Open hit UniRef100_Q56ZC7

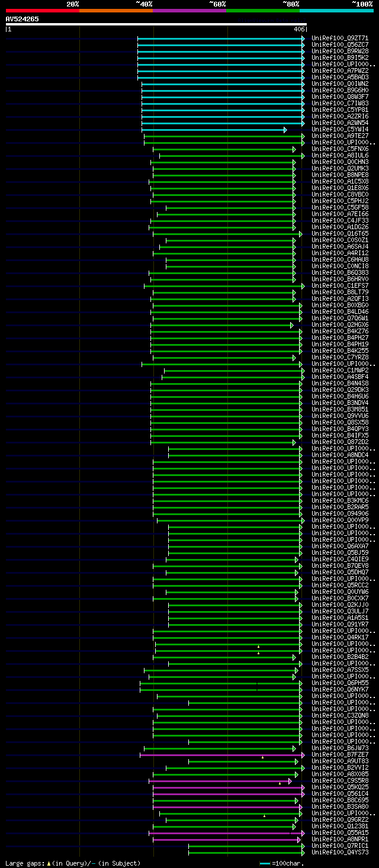tap(340, 45)
